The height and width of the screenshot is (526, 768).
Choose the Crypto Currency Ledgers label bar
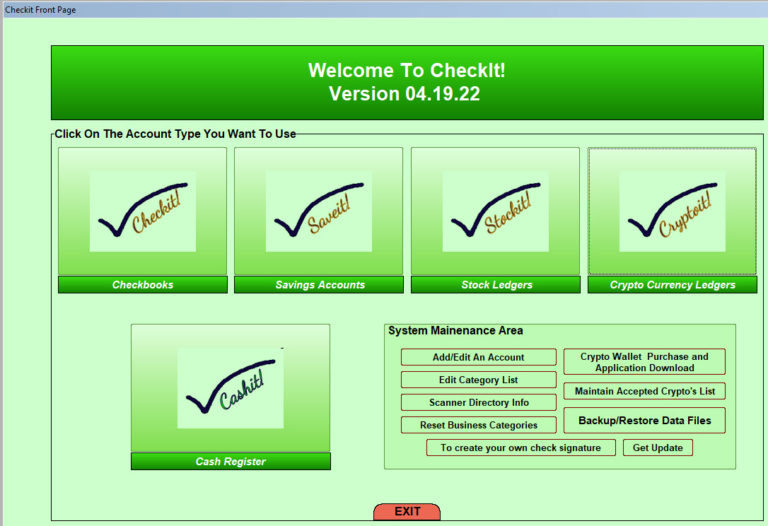672,285
